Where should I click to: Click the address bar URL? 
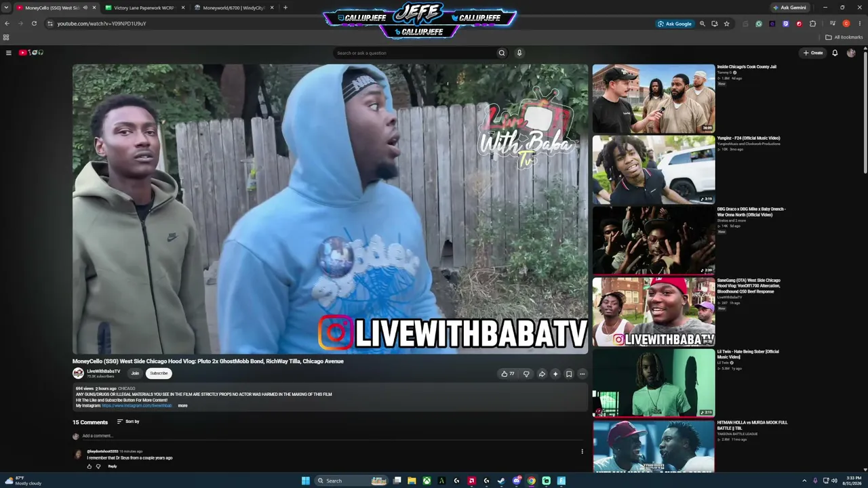coord(102,24)
